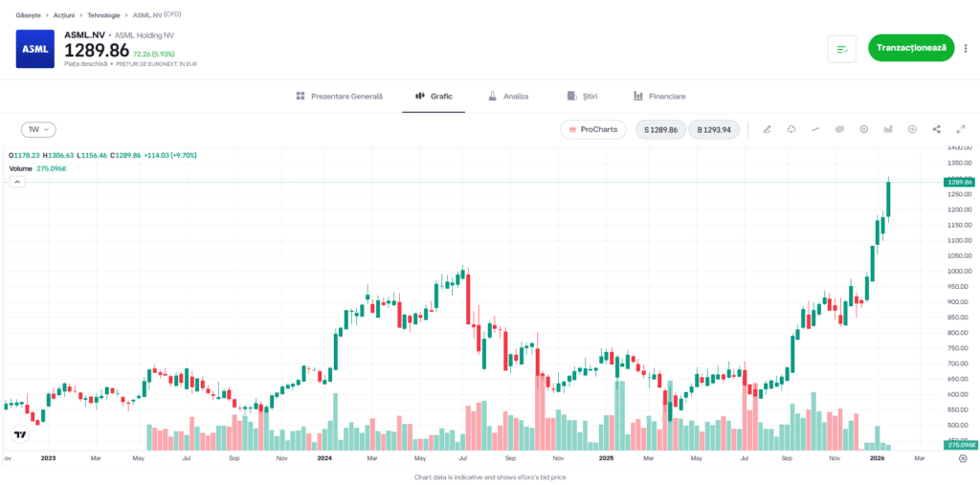Share the chart using share icon
This screenshot has width=980, height=485.
coord(936,129)
